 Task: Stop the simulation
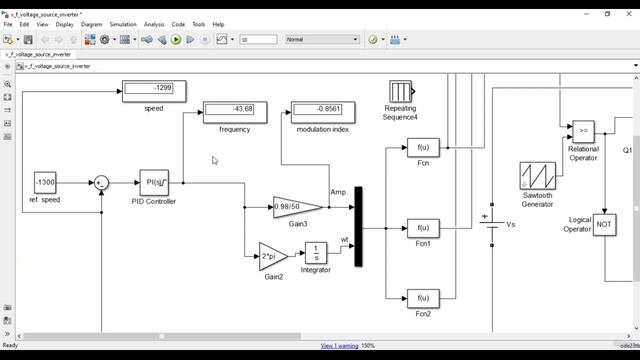pos(205,40)
